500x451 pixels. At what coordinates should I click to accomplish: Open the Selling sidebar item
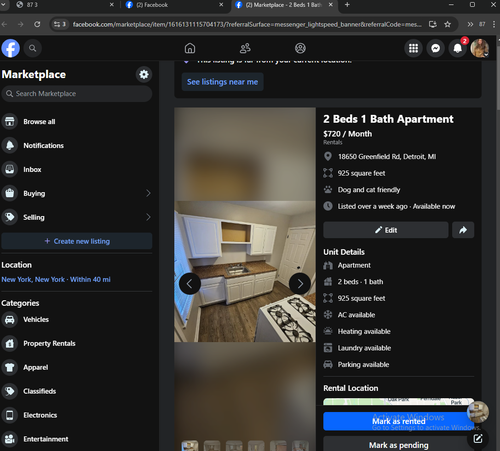77,217
